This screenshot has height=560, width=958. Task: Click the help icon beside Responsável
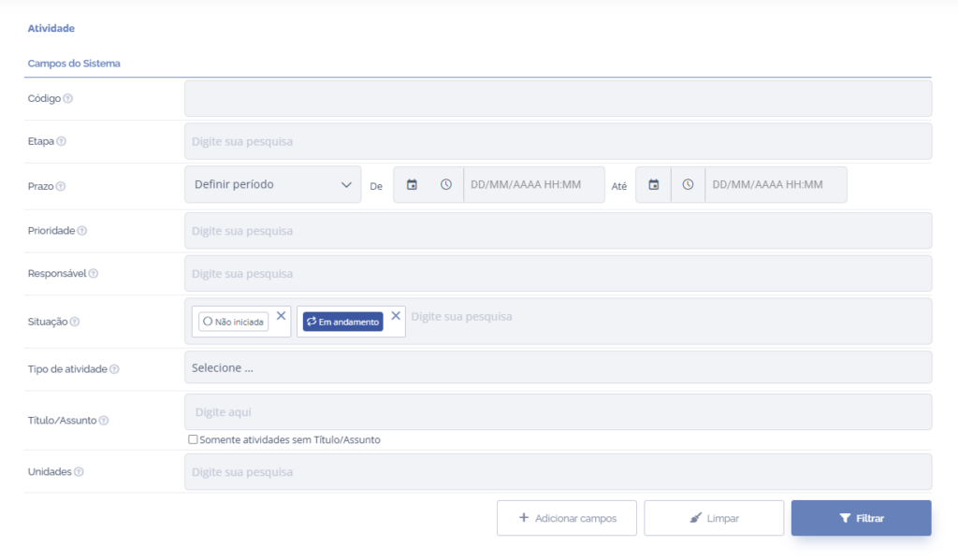pyautogui.click(x=94, y=274)
